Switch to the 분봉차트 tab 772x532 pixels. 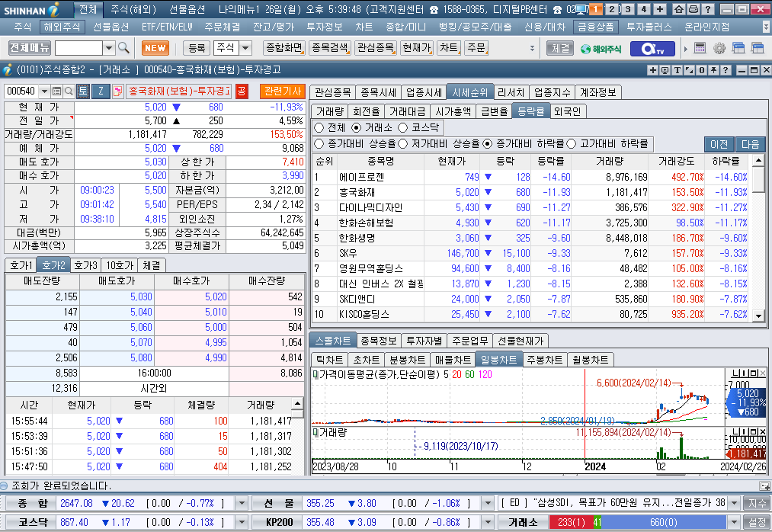407,360
